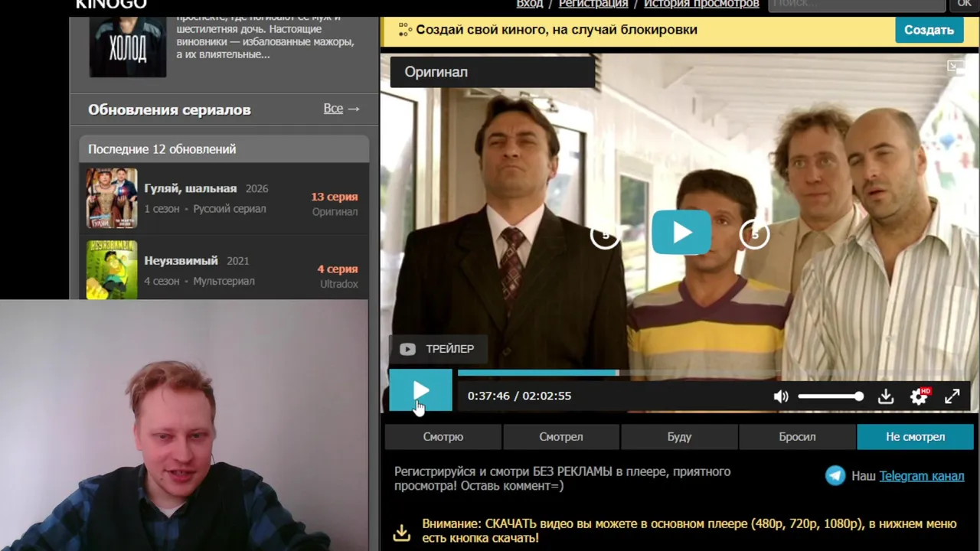Image resolution: width=980 pixels, height=551 pixels.
Task: Click the Холод movie poster thumbnail
Action: 128,46
